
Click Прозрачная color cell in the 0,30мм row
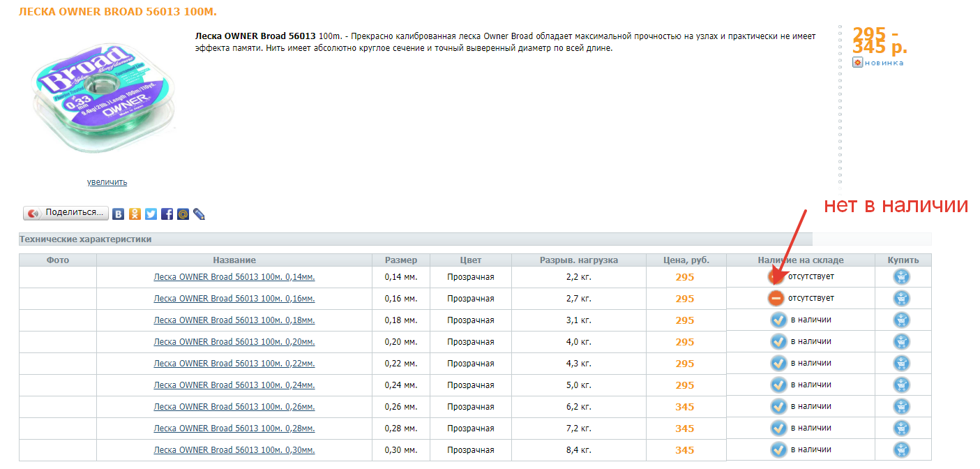coord(471,450)
